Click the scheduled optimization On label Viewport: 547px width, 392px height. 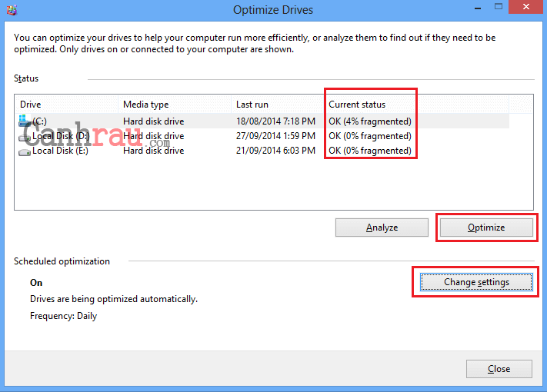coord(36,283)
